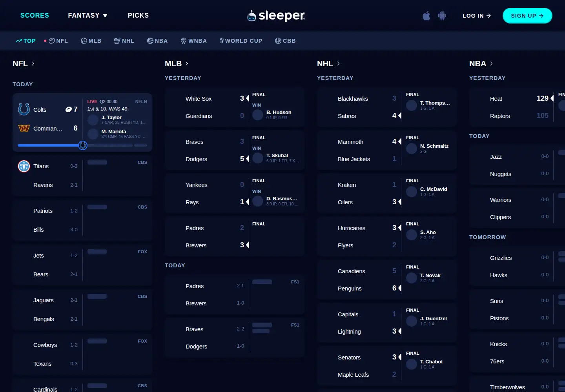Switch to the NHL tab
Viewport: 565px width, 392px height.
click(x=124, y=41)
